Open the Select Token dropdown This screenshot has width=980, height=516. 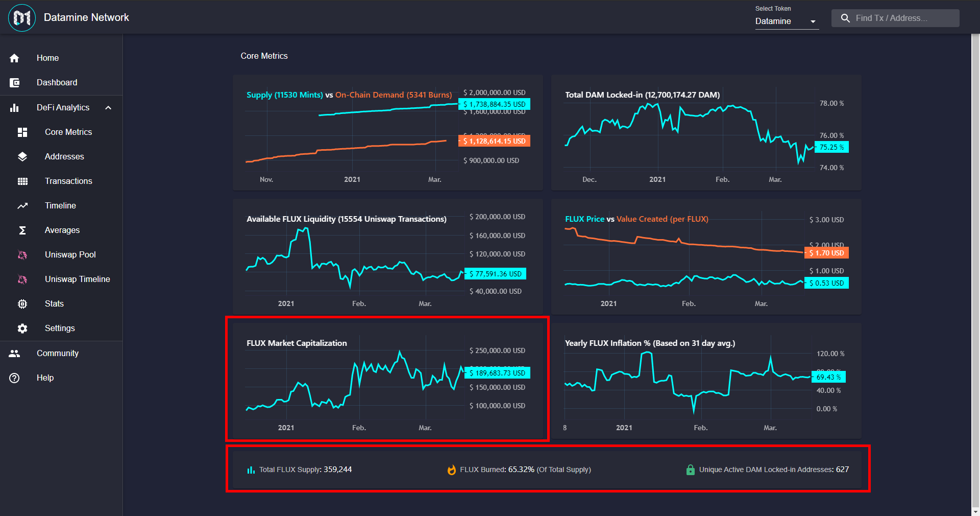[x=787, y=21]
